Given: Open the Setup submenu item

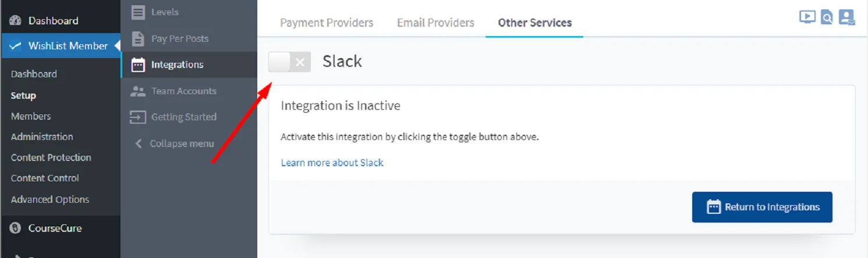Looking at the screenshot, I should coord(23,95).
